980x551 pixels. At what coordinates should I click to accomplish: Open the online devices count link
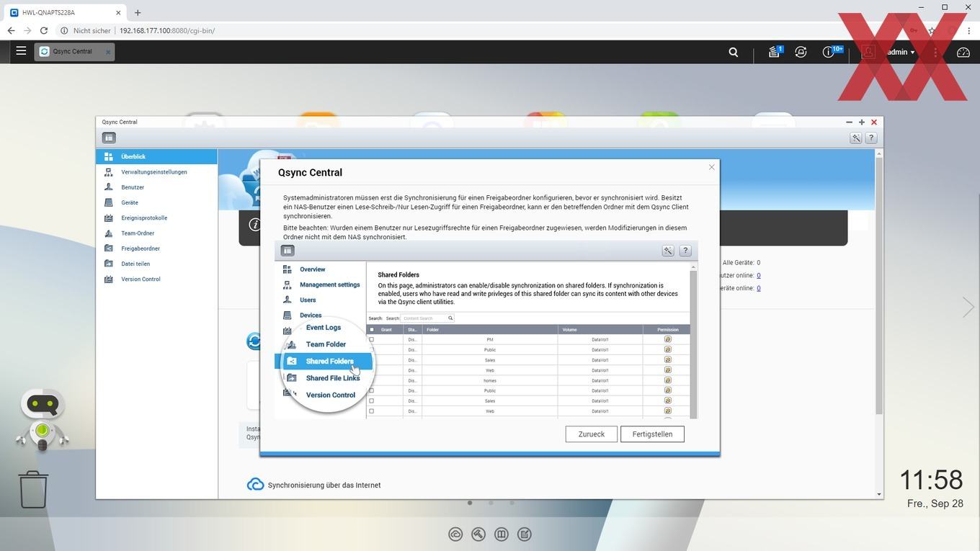pos(759,288)
